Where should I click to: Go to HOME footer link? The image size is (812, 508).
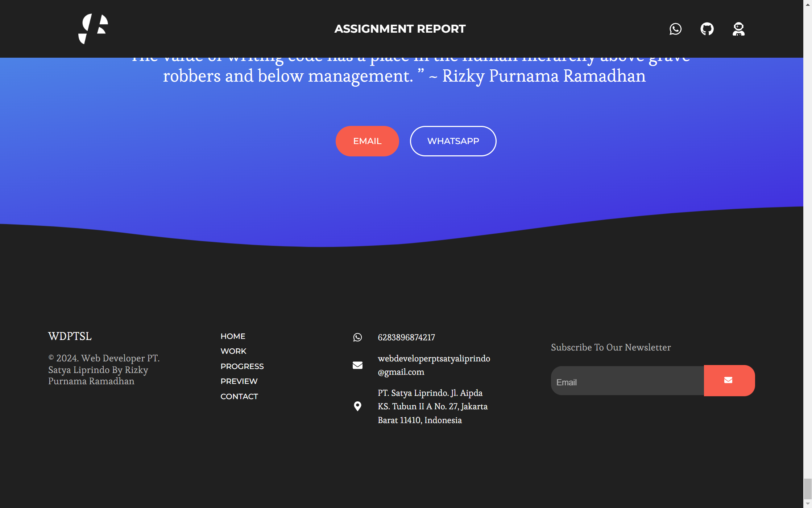233,336
